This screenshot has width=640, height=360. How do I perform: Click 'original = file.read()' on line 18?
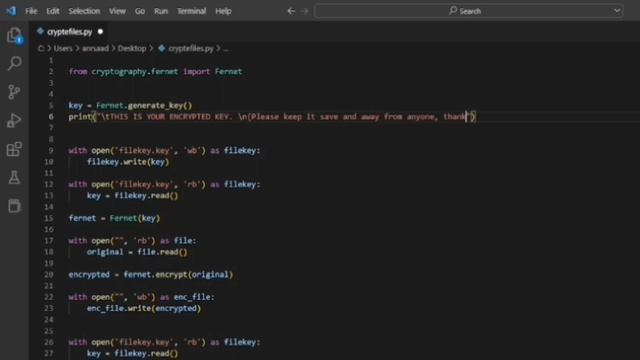[137, 252]
